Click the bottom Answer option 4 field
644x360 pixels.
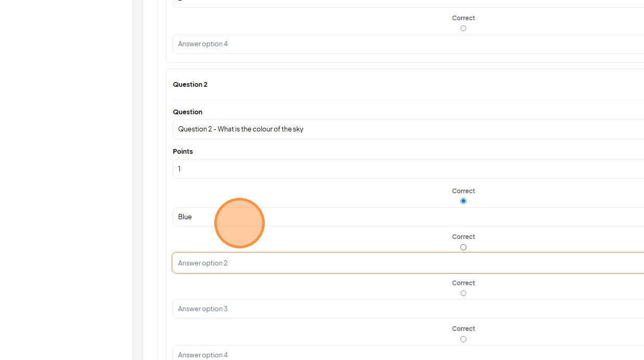pyautogui.click(x=408, y=353)
